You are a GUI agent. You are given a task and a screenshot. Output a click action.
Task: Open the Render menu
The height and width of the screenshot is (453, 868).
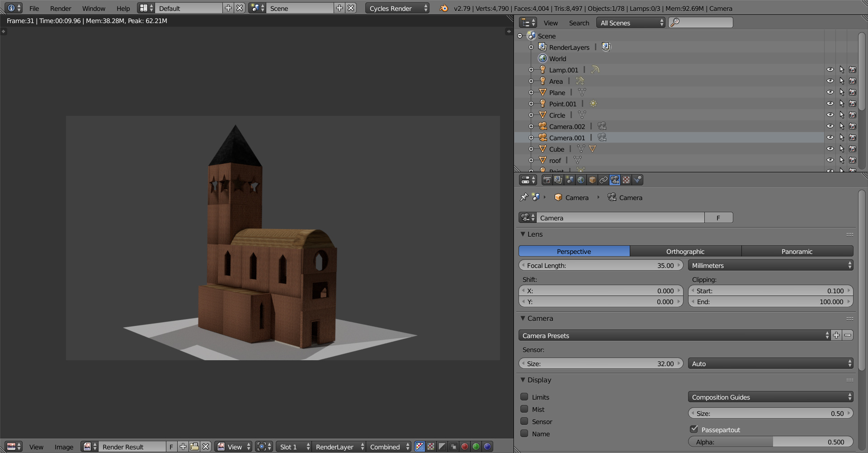(x=61, y=8)
